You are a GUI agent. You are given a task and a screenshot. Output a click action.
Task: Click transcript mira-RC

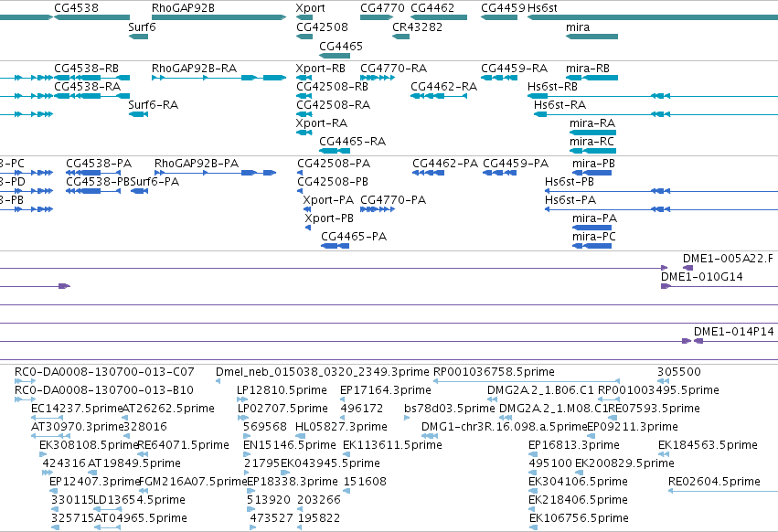pos(591,142)
